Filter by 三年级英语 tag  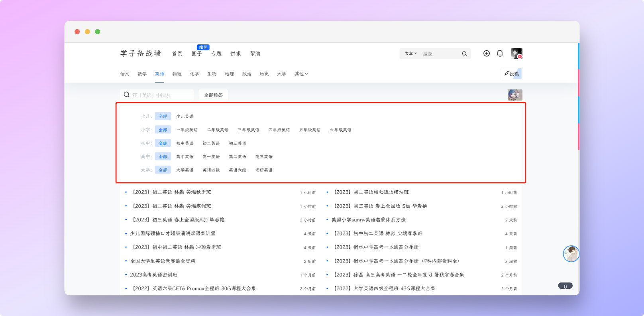tap(249, 130)
